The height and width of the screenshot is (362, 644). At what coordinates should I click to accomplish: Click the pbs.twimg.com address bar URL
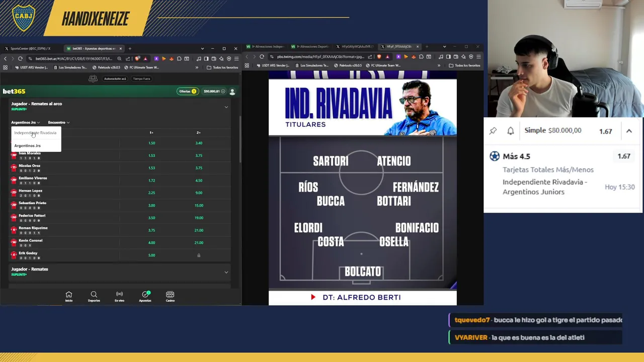[320, 57]
